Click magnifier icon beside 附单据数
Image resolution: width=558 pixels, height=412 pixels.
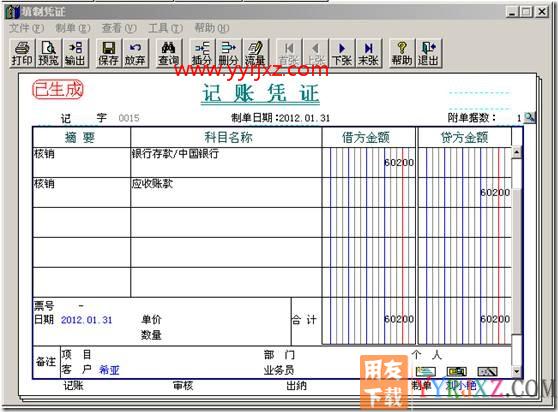(x=530, y=117)
